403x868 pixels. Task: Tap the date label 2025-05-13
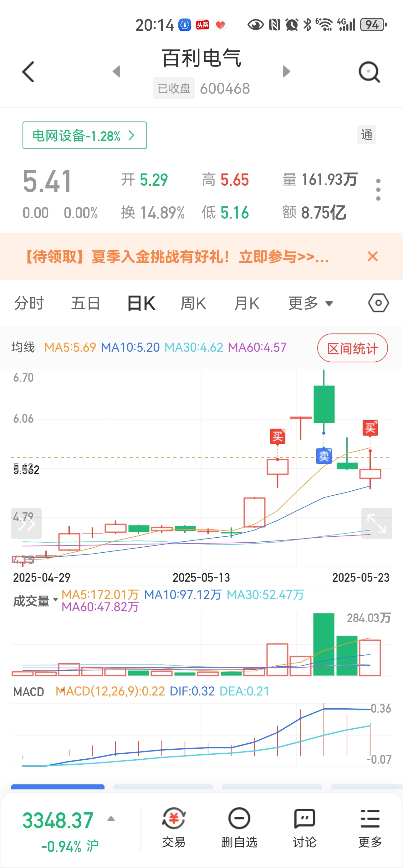[201, 577]
